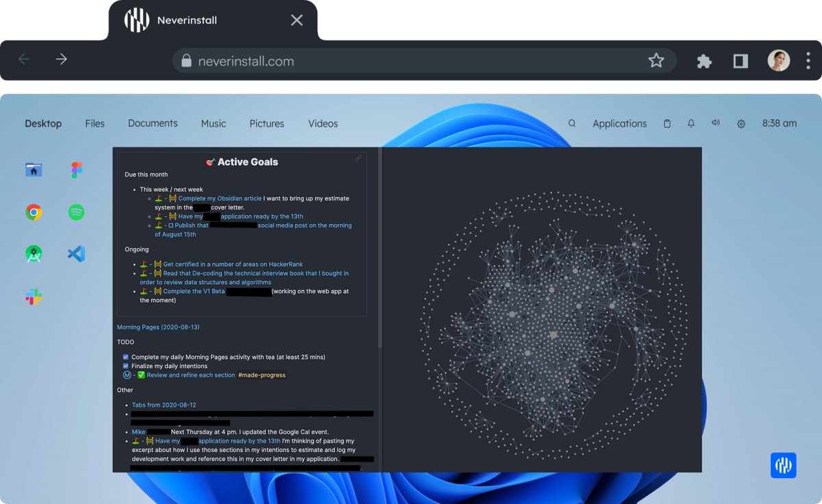Go back with browser back arrow
This screenshot has width=822, height=504.
pos(24,60)
